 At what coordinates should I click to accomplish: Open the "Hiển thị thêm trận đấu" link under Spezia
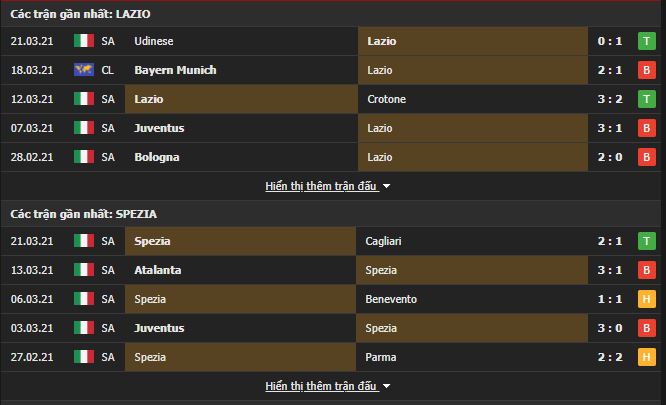(x=321, y=386)
